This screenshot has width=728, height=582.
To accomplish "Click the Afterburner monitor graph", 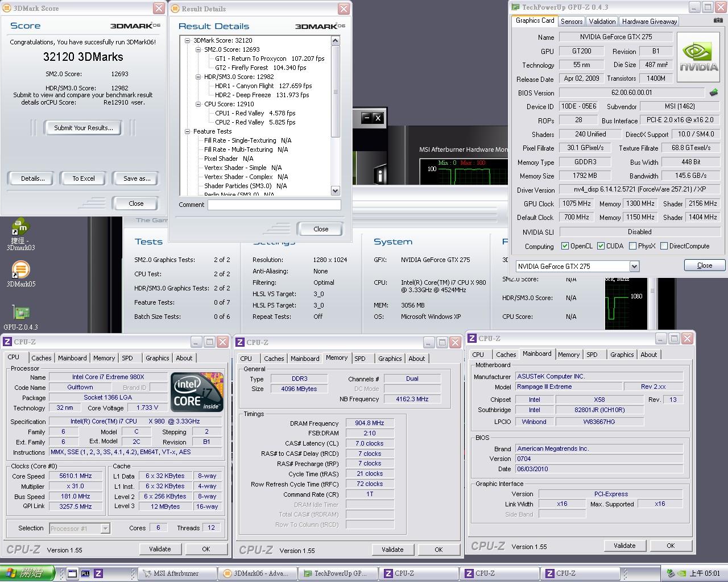I will point(464,172).
